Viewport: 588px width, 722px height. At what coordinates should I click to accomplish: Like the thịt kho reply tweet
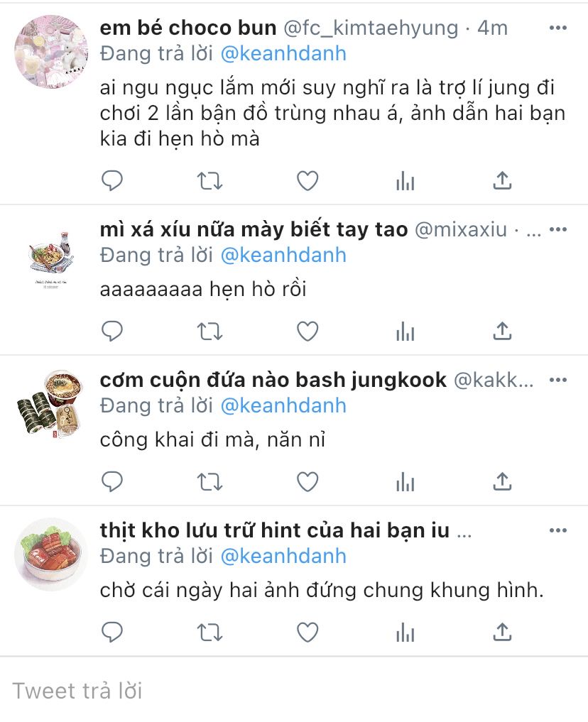pyautogui.click(x=307, y=633)
